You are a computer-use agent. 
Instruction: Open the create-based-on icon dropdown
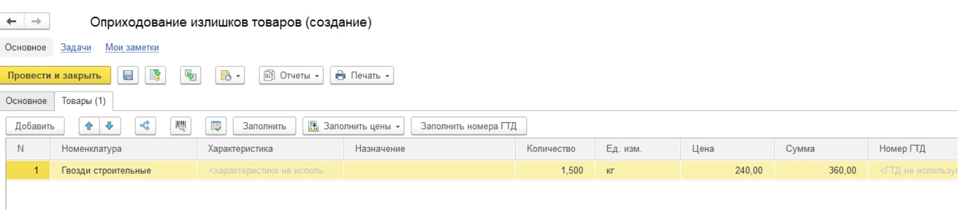click(230, 75)
